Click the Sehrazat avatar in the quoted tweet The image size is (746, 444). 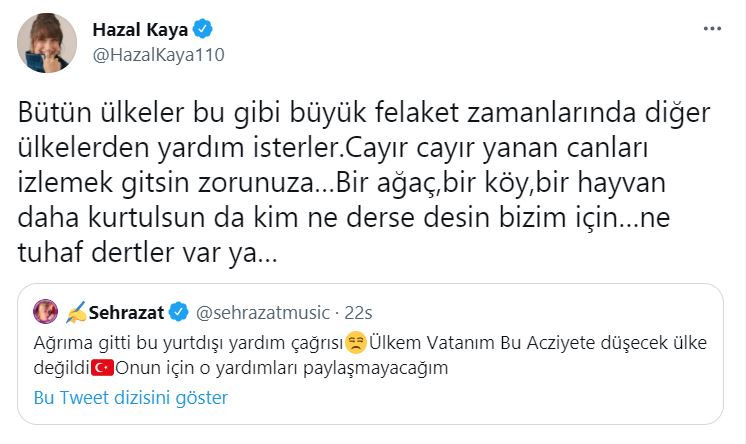pyautogui.click(x=45, y=313)
